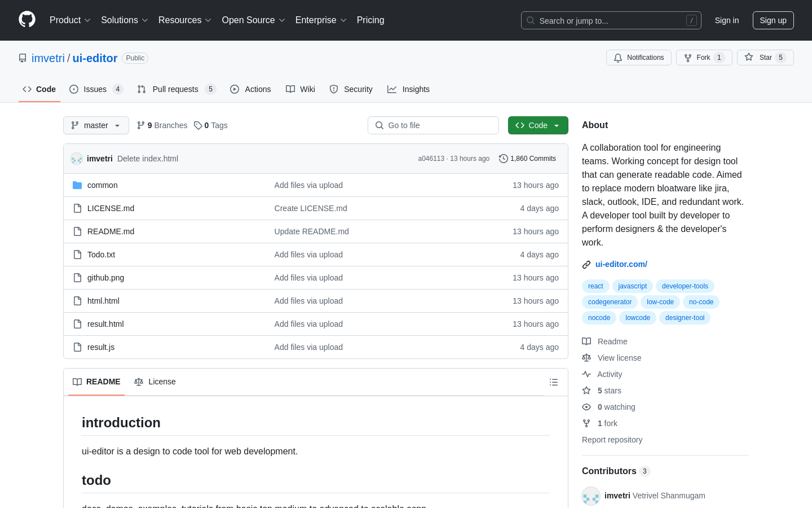Click the developer-tools topic tag
The width and height of the screenshot is (812, 508).
click(685, 286)
